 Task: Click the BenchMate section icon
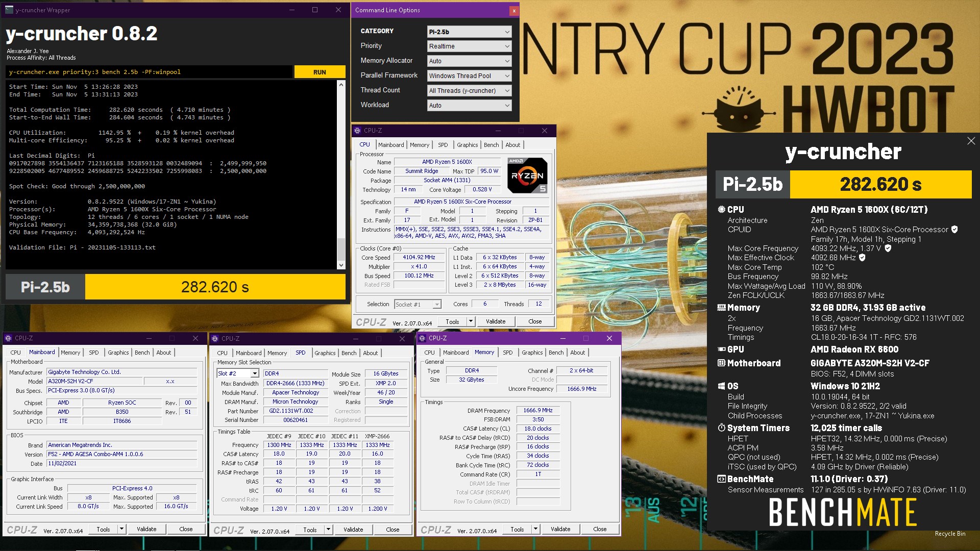[721, 479]
